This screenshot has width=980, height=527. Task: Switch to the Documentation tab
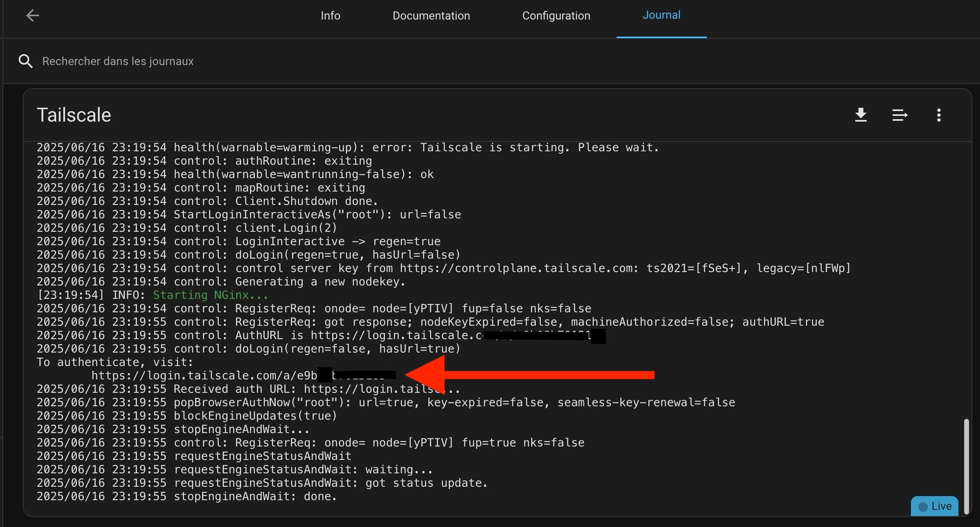pos(431,16)
